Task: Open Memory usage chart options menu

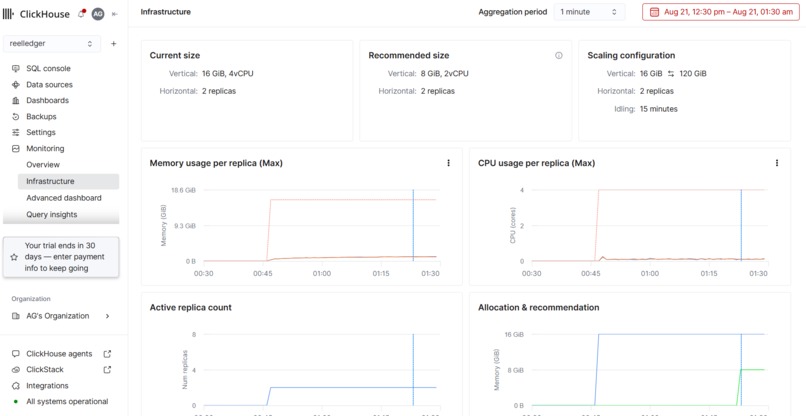Action: 448,163
